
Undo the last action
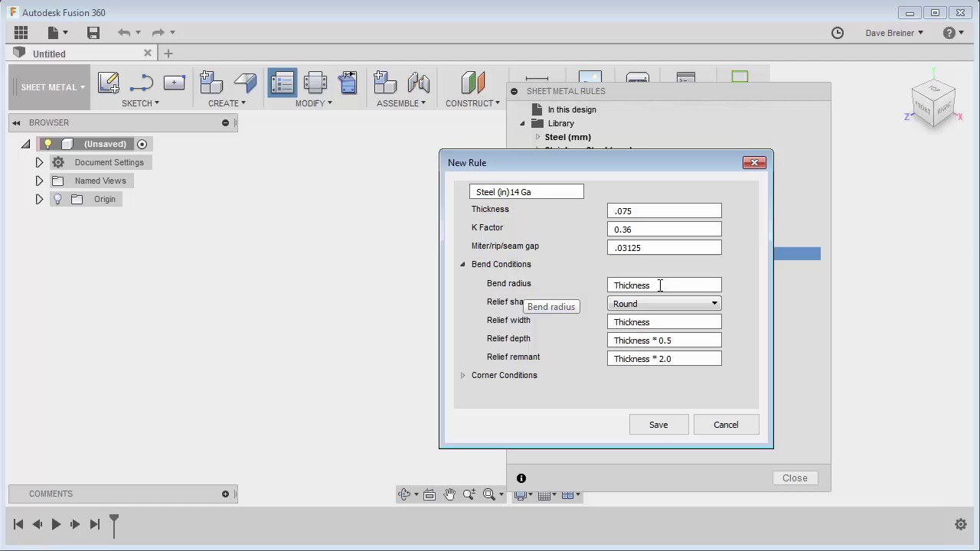124,32
